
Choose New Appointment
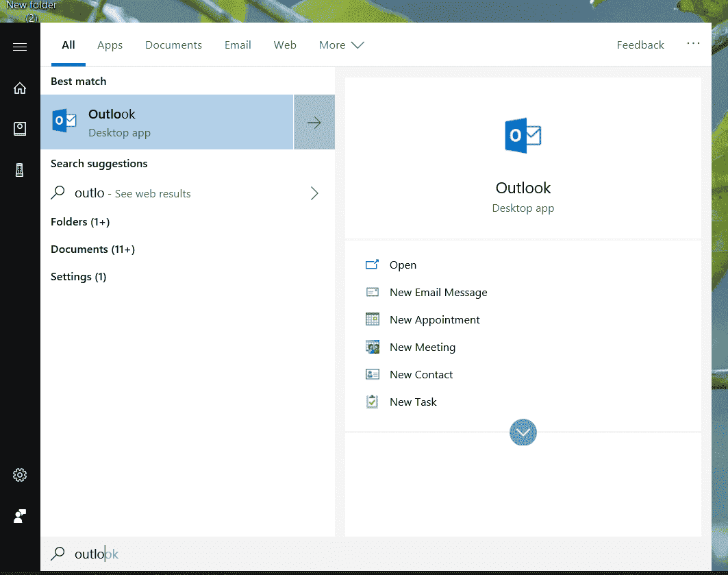click(435, 319)
